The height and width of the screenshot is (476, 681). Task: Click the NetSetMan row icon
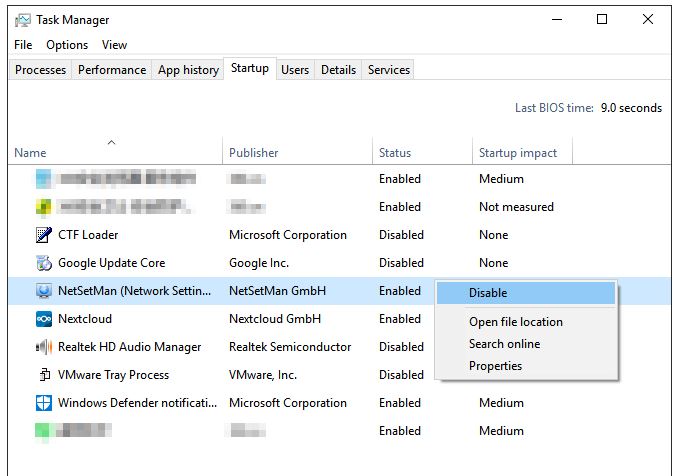pyautogui.click(x=43, y=291)
